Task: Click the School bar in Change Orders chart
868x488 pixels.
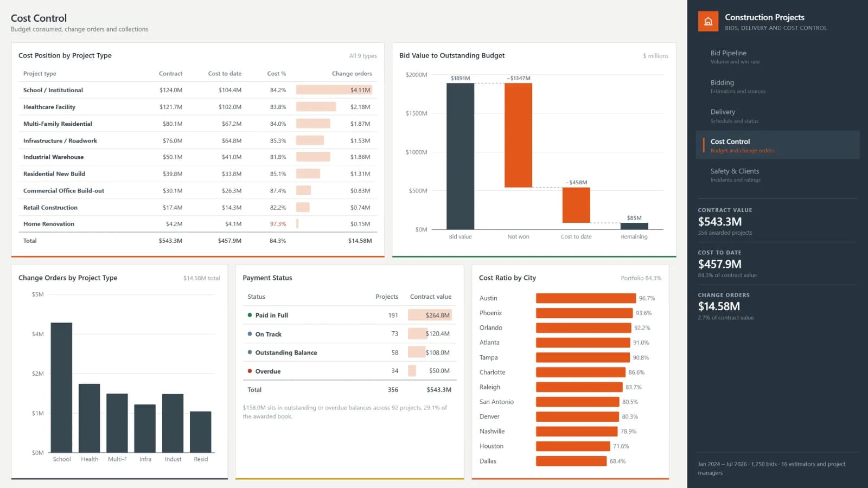Action: (61, 388)
